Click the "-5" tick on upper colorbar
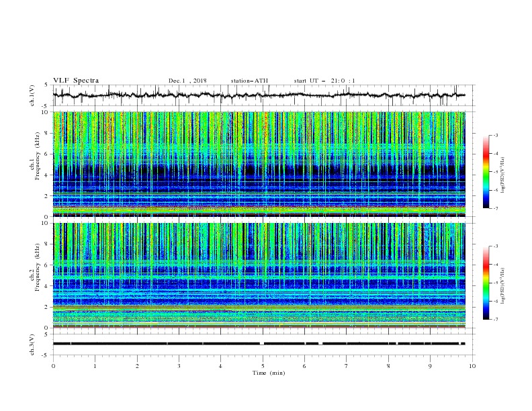The height and width of the screenshot is (411, 532). [496, 172]
